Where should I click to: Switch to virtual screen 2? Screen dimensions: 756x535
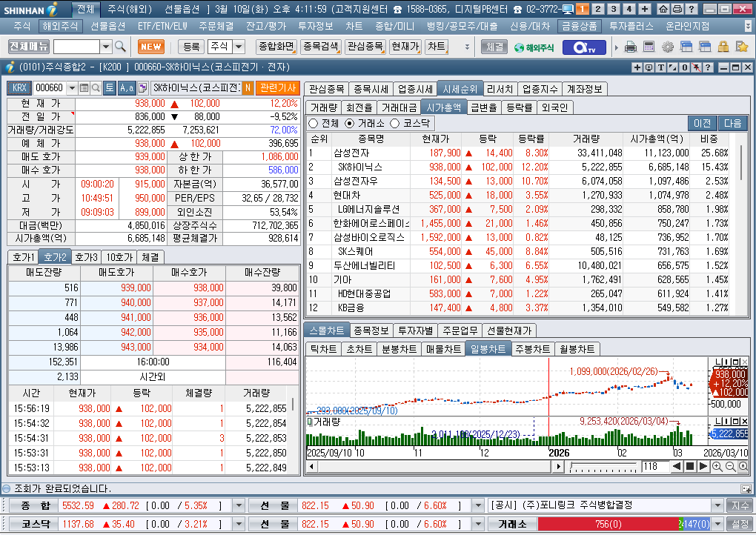pyautogui.click(x=598, y=9)
